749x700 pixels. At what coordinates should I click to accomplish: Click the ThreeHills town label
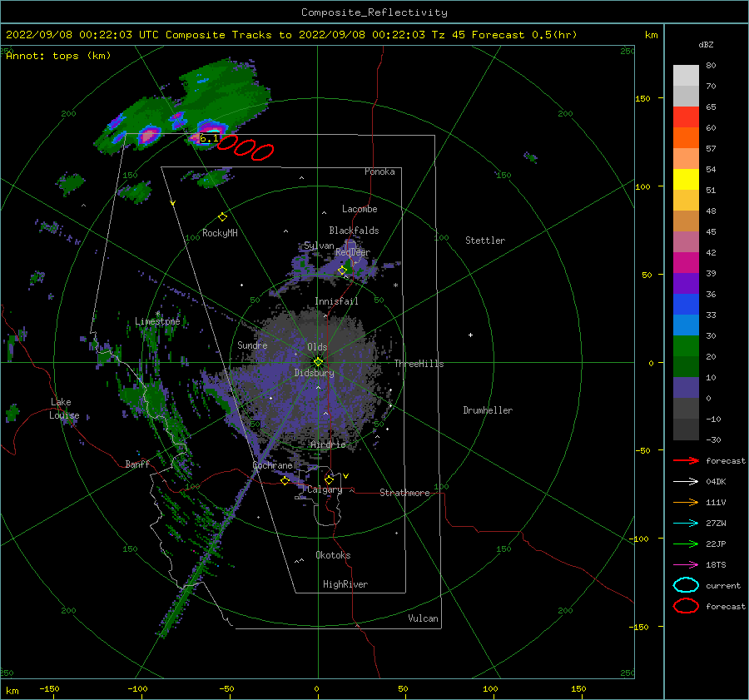[419, 364]
